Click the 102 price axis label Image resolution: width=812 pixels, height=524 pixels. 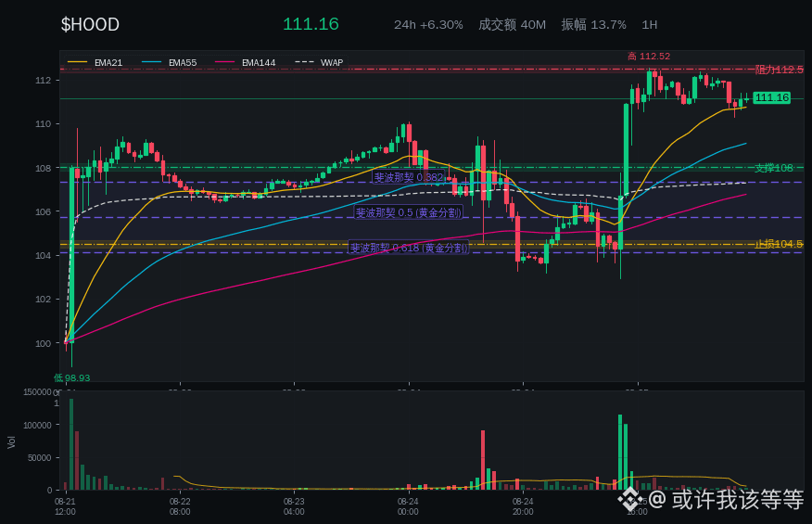[x=43, y=299]
